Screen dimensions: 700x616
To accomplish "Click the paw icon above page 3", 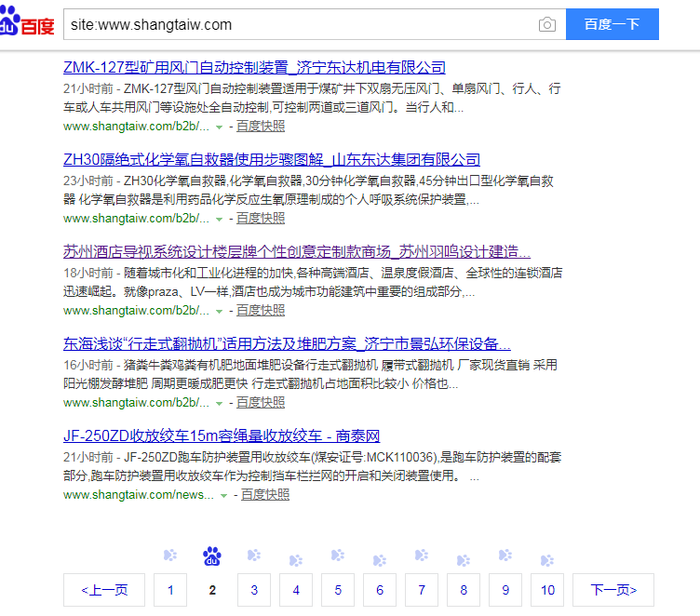I will (x=254, y=556).
